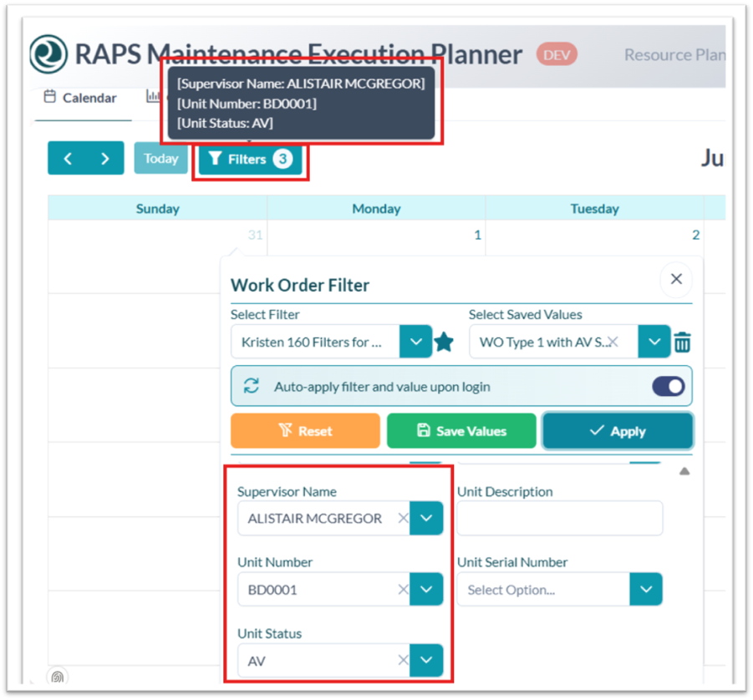Click the Unit Description input field

tap(560, 518)
